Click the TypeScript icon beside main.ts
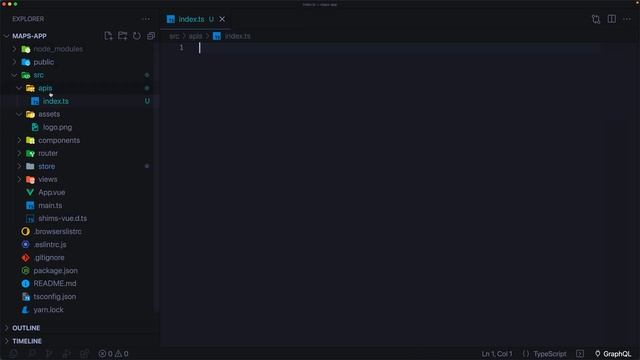The height and width of the screenshot is (360, 640). tap(30, 205)
